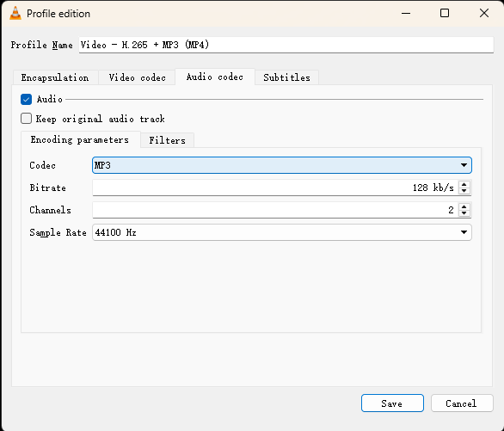The height and width of the screenshot is (431, 504).
Task: Open the Sample Rate dropdown
Action: click(x=281, y=232)
